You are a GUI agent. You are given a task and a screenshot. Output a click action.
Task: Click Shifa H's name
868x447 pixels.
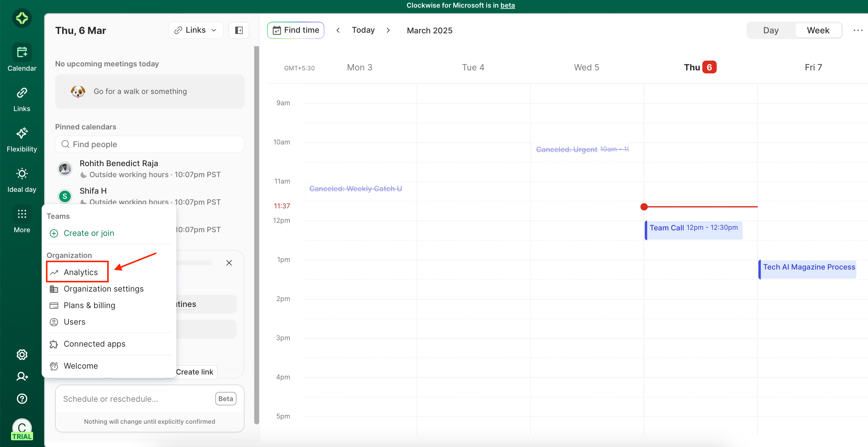click(93, 191)
